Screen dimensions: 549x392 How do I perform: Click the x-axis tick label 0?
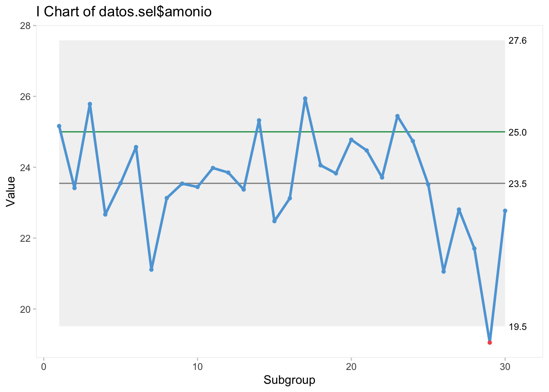[x=44, y=366]
